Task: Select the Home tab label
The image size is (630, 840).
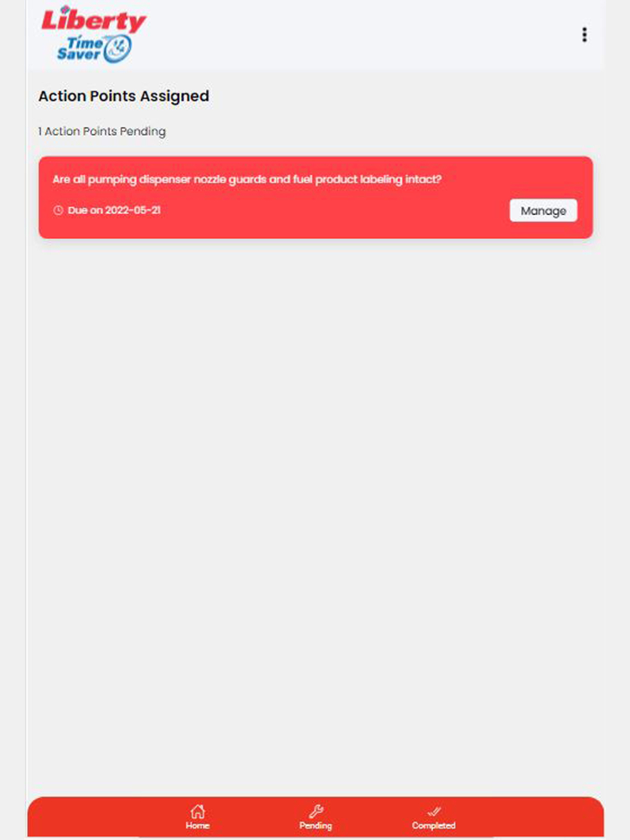Action: 197,826
